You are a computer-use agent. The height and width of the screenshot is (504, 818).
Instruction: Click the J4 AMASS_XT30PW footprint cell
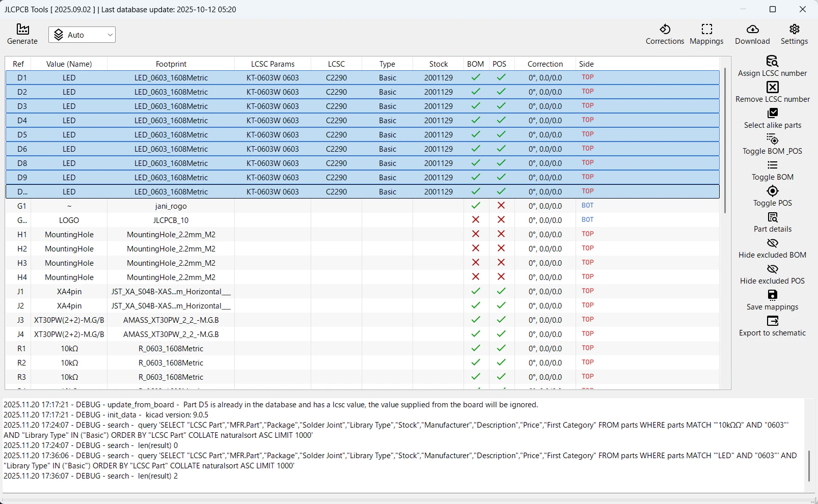tap(171, 334)
